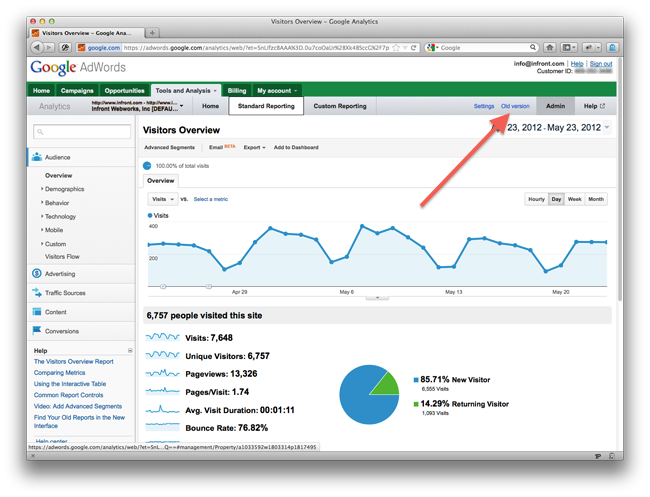Image resolution: width=650 pixels, height=497 pixels.
Task: Click the new versus returning visitor pie chart
Action: [x=369, y=394]
